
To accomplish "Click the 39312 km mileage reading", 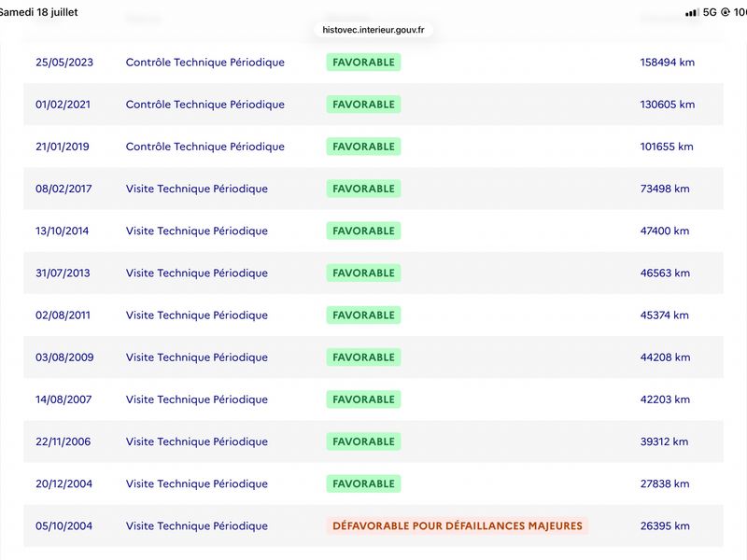I will coord(664,441).
